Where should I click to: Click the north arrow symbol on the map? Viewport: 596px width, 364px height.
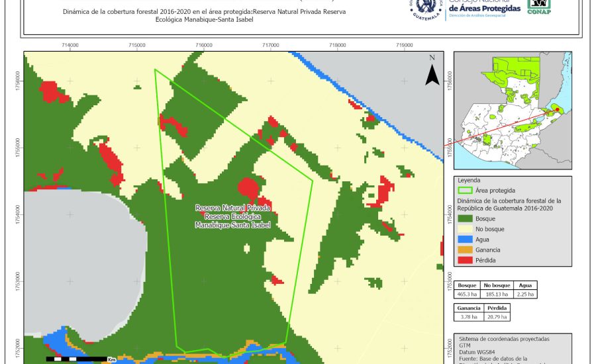point(432,71)
